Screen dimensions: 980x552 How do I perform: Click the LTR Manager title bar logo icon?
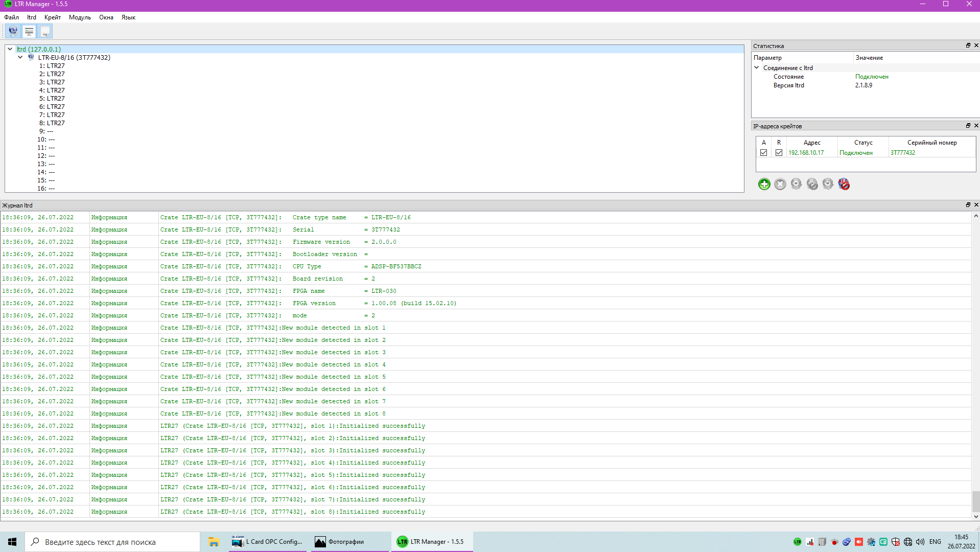tap(8, 4)
